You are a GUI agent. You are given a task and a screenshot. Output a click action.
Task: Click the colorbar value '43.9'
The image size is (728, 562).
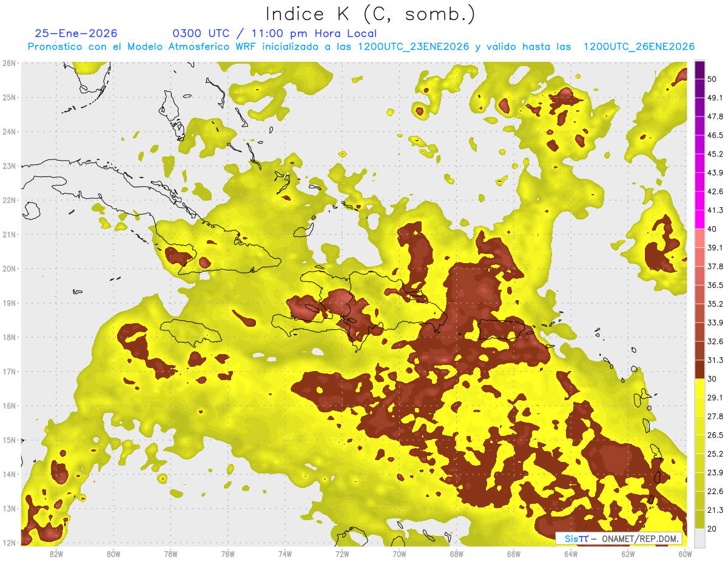715,173
